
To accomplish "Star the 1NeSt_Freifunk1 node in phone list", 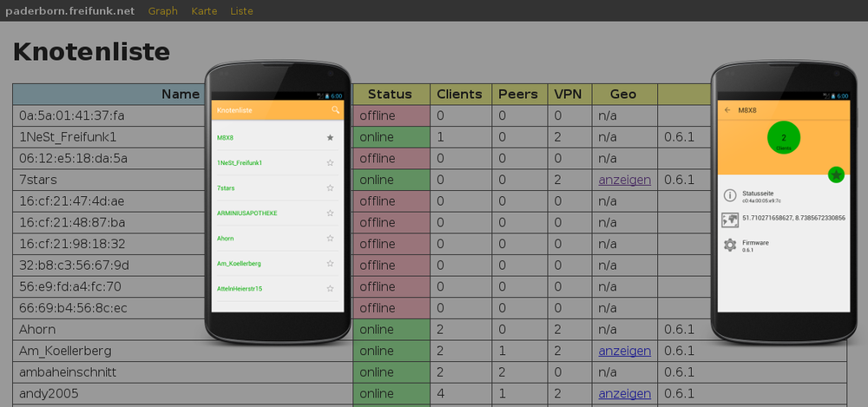I will tap(331, 163).
